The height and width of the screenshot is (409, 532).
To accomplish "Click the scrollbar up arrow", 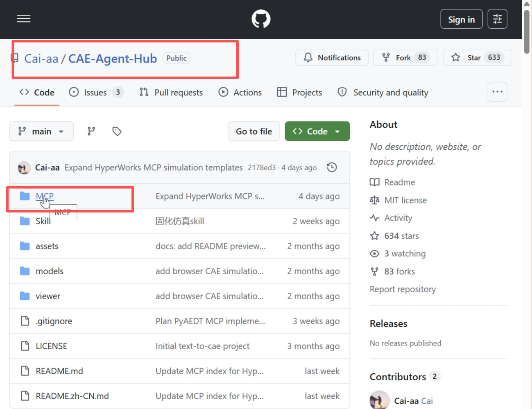I will [x=527, y=3].
